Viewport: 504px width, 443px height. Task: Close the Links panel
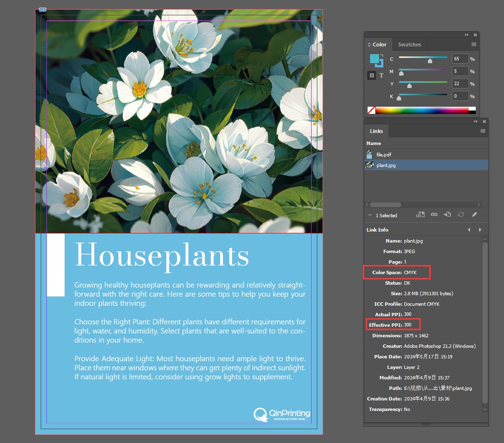point(484,122)
